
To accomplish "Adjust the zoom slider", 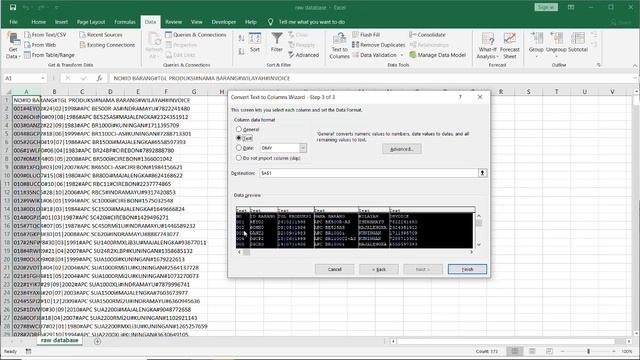I will 588,351.
